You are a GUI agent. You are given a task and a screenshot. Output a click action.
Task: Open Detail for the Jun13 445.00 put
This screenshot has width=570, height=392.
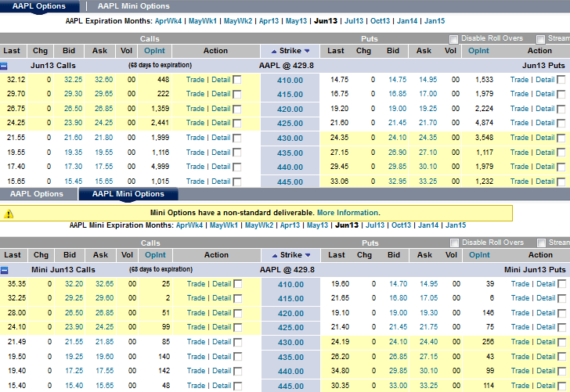click(545, 182)
